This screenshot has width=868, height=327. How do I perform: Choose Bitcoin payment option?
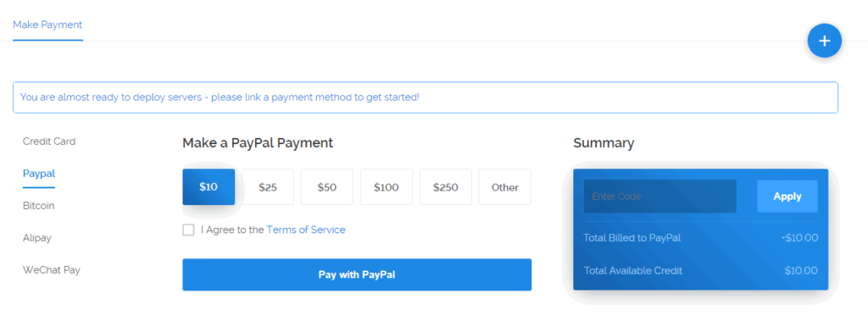pyautogui.click(x=39, y=206)
